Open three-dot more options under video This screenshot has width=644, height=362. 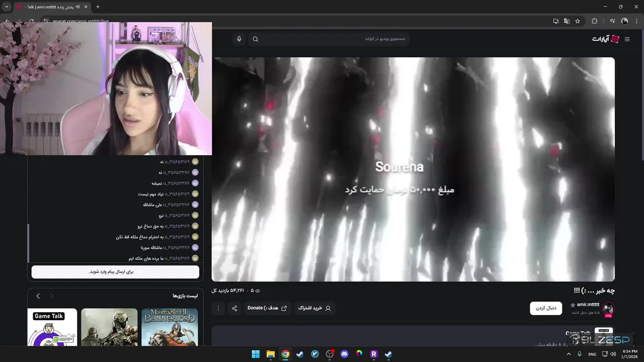pyautogui.click(x=218, y=308)
